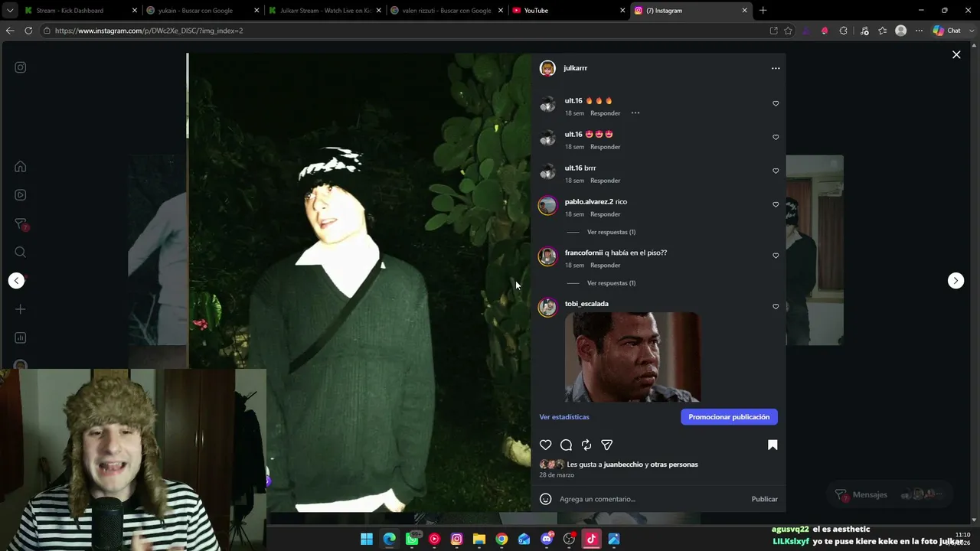This screenshot has width=980, height=551.
Task: Reply to the ult.16 flame-emoji comment
Action: (x=605, y=113)
